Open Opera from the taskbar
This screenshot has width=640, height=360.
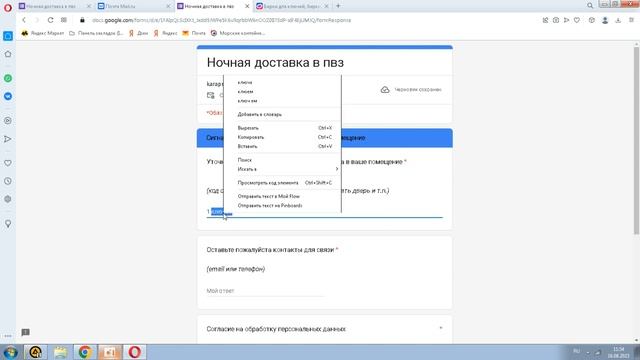coord(135,352)
